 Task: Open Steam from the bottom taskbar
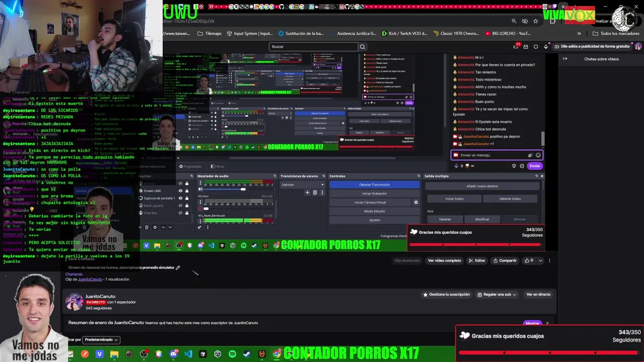(247, 354)
